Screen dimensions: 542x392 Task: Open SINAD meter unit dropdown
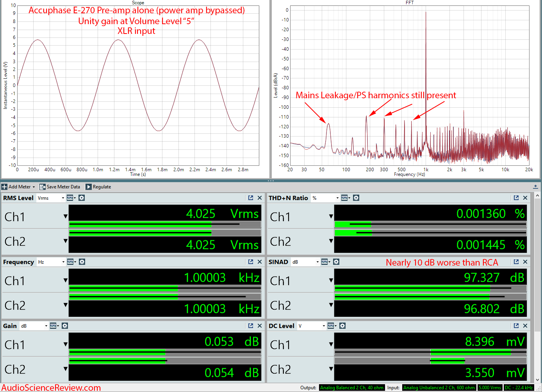pyautogui.click(x=305, y=262)
